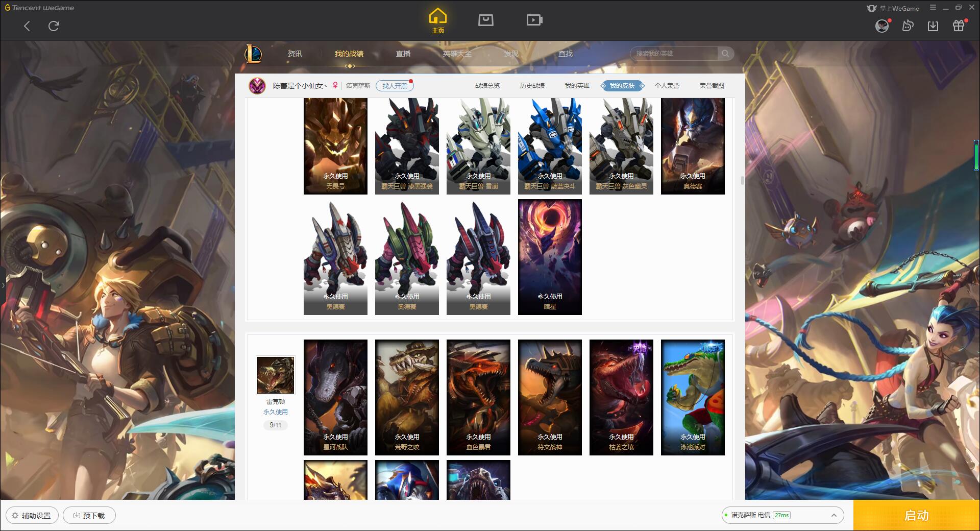The image size is (980, 531).
Task: Click the 27ms latency indicator
Action: 781,515
